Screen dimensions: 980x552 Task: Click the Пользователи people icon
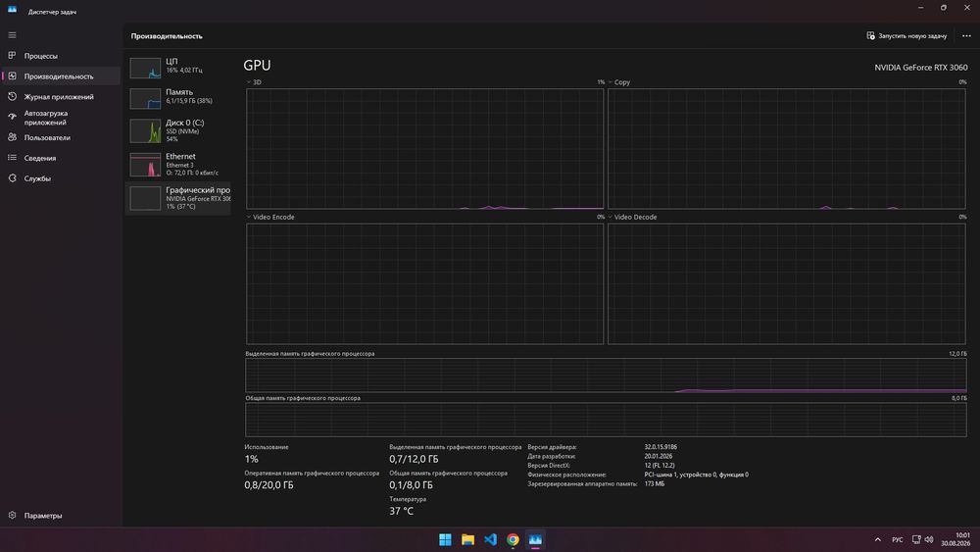click(x=12, y=137)
